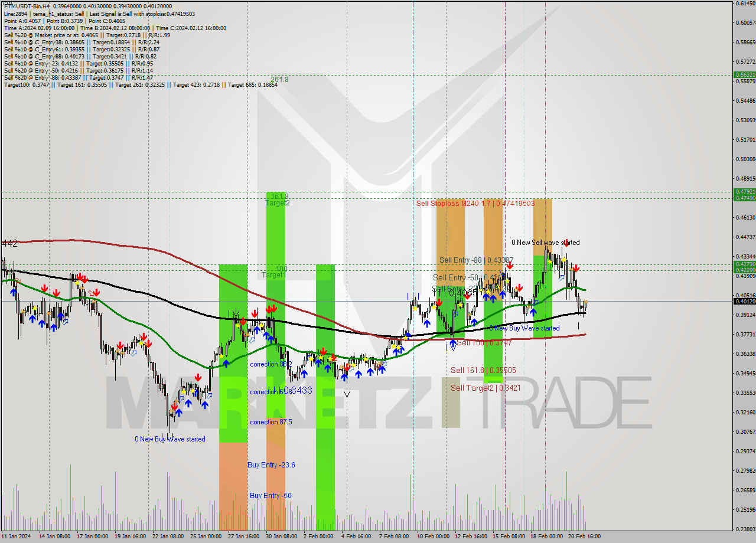Screen dimensions: 756x543
Task: Click the green price tag 0.5632 on the axis
Action: [x=744, y=75]
